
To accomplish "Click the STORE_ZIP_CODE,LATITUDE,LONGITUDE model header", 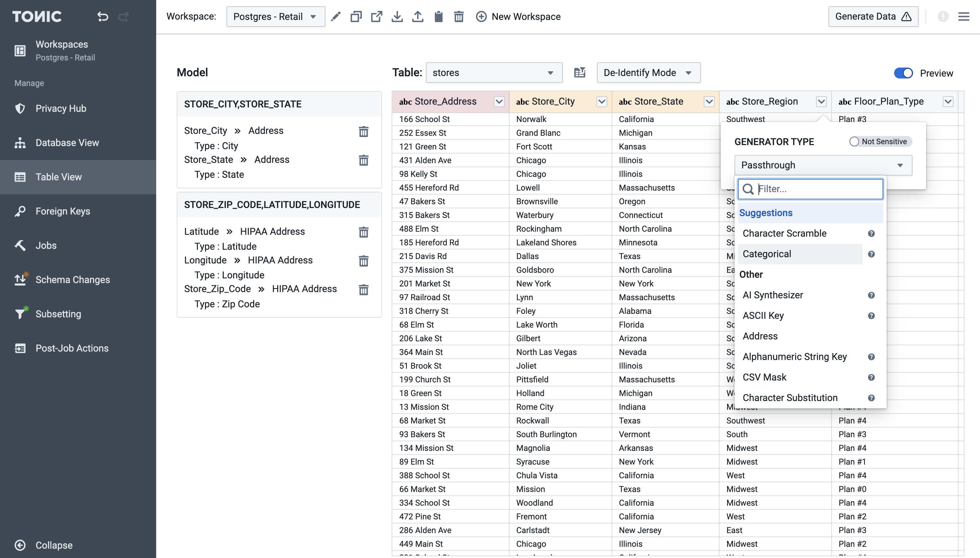I will [279, 205].
